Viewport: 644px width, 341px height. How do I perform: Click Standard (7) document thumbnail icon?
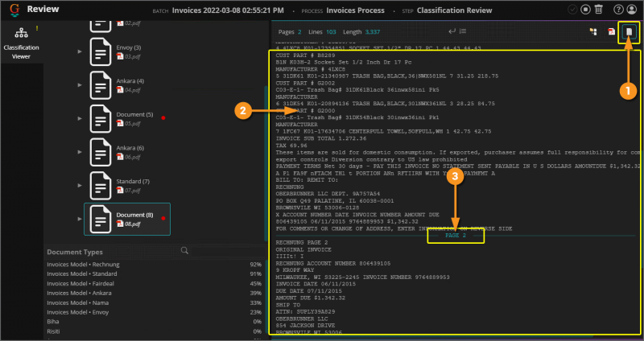pyautogui.click(x=101, y=186)
